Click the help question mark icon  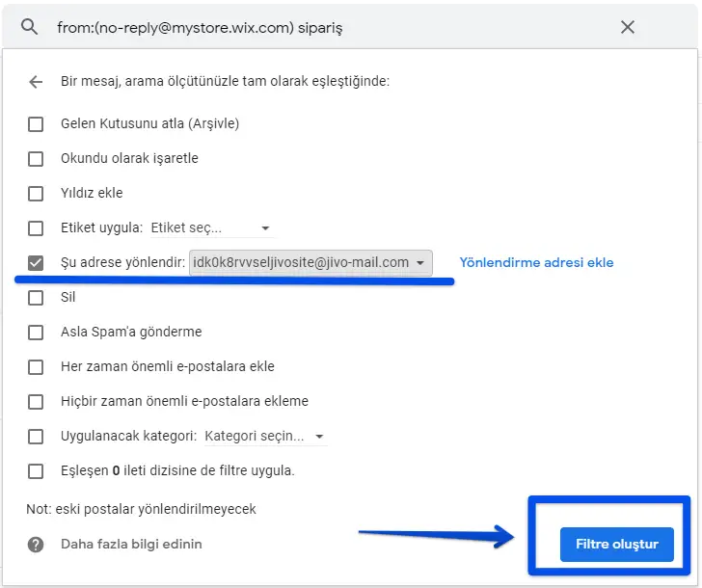[x=36, y=545]
